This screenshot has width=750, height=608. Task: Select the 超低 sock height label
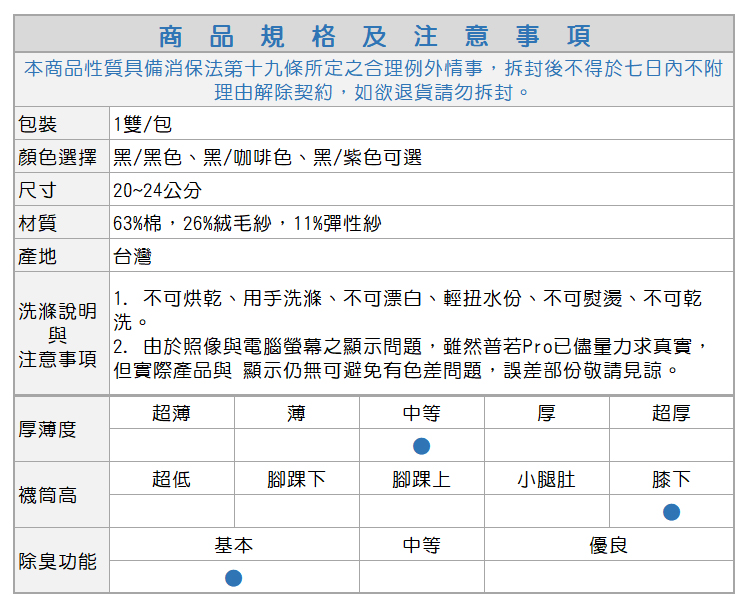(171, 479)
